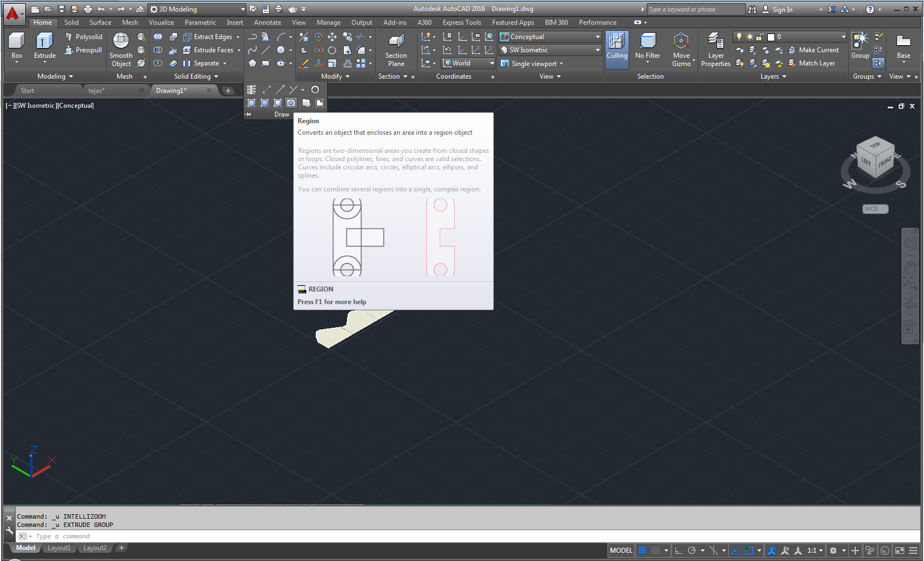Choose the Polysolid tool
924x561 pixels.
click(84, 37)
